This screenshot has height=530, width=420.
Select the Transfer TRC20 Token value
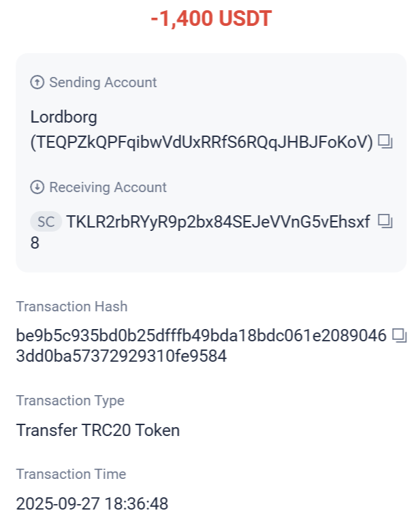tap(98, 430)
